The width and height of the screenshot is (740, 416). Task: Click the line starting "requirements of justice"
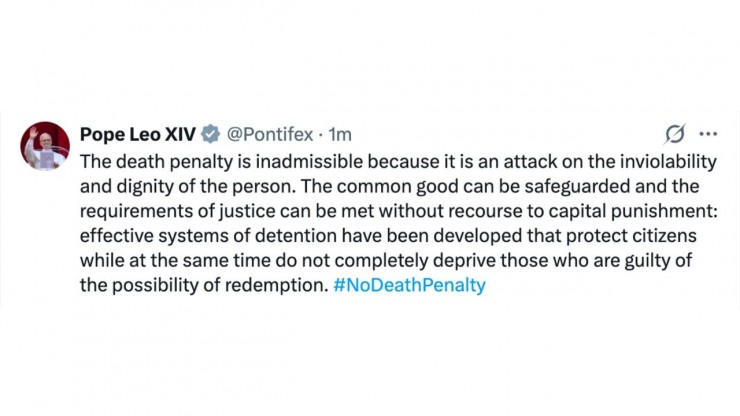(399, 211)
